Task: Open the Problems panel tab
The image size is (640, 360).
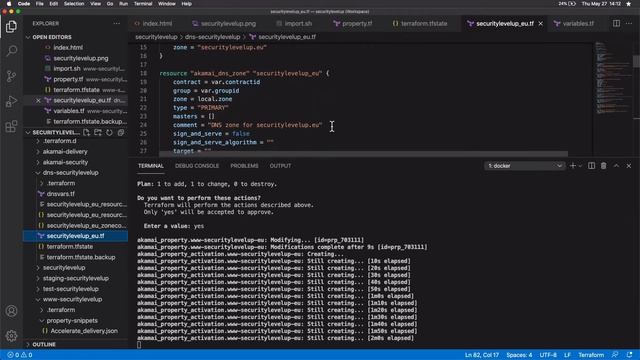Action: click(244, 166)
